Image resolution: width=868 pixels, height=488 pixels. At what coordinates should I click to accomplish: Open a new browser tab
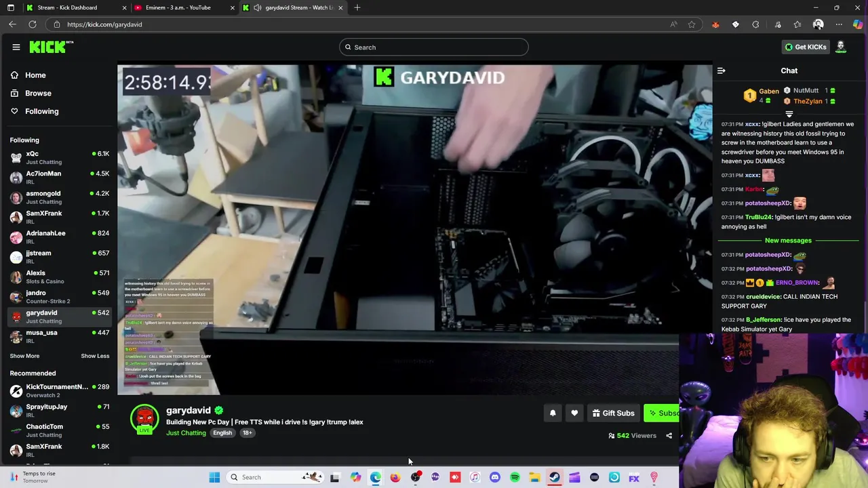(357, 7)
